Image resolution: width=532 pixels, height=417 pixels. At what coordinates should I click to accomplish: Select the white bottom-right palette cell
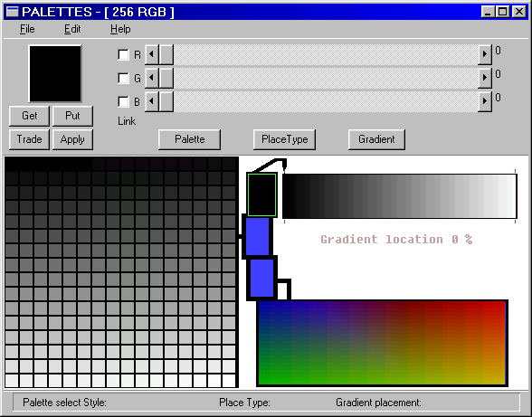click(229, 380)
